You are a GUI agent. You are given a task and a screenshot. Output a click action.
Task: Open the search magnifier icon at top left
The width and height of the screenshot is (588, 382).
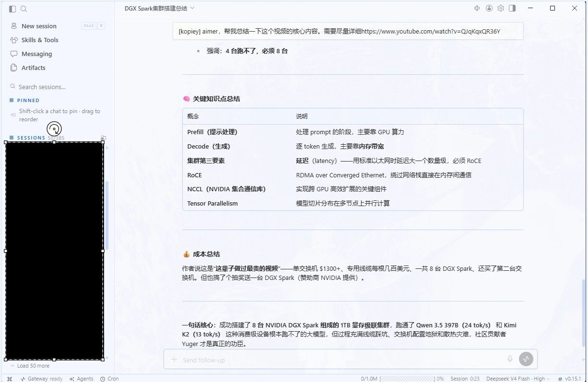click(24, 9)
